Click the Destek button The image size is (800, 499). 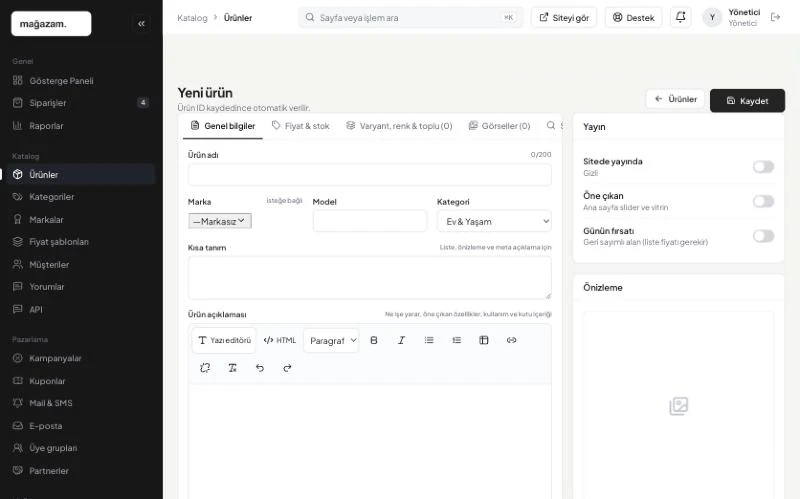[633, 17]
